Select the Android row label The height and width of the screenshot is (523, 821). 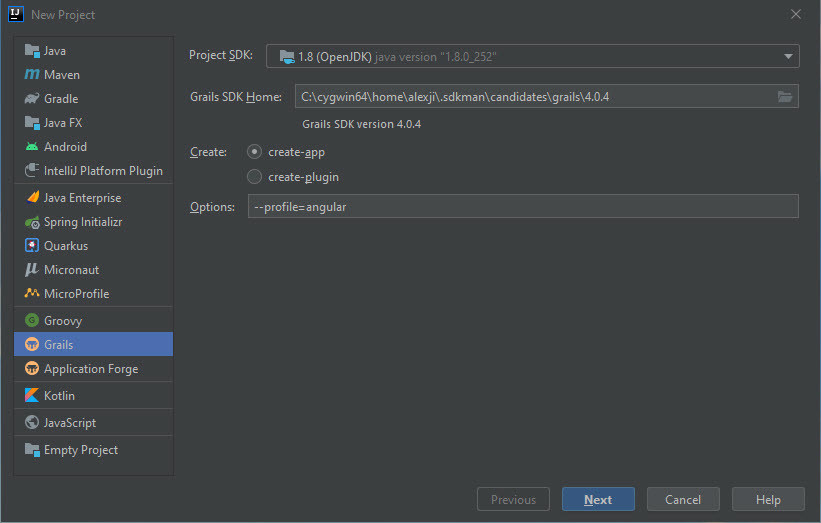[65, 147]
